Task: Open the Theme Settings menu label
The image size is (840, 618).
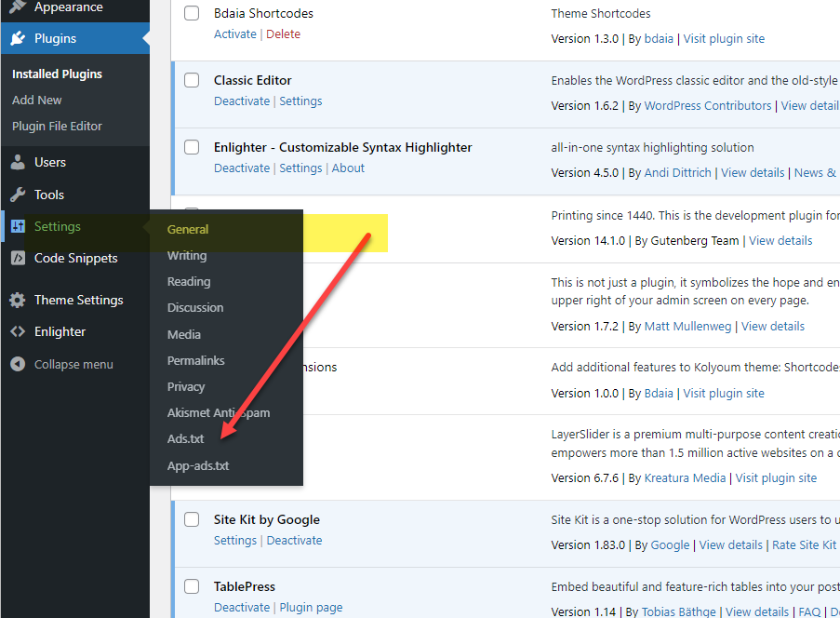Action: coord(79,300)
